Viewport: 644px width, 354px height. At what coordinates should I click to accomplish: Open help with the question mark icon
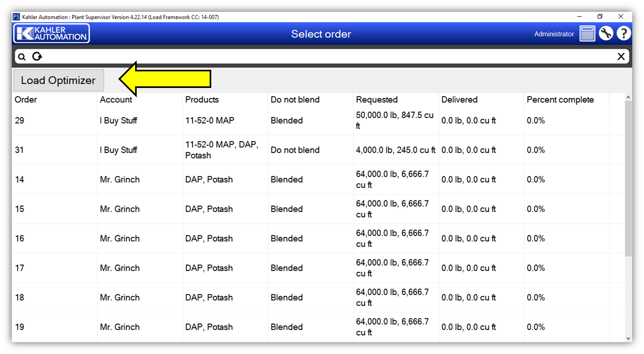point(624,33)
